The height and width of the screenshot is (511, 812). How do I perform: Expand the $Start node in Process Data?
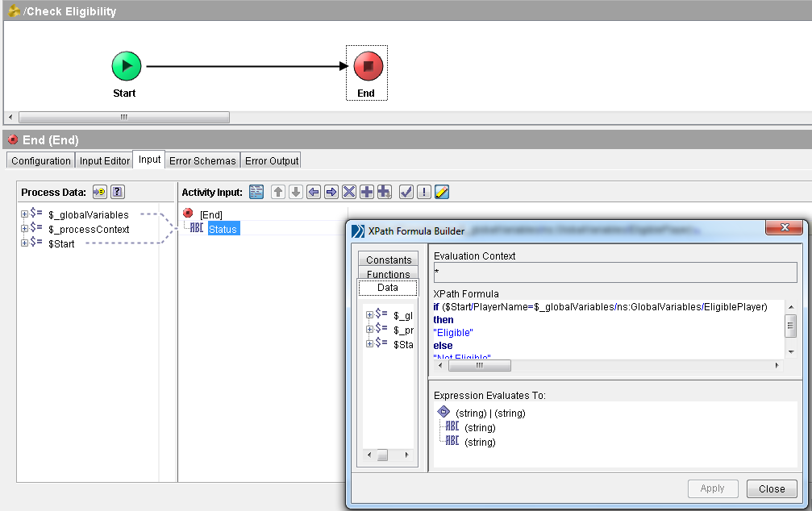tap(24, 243)
